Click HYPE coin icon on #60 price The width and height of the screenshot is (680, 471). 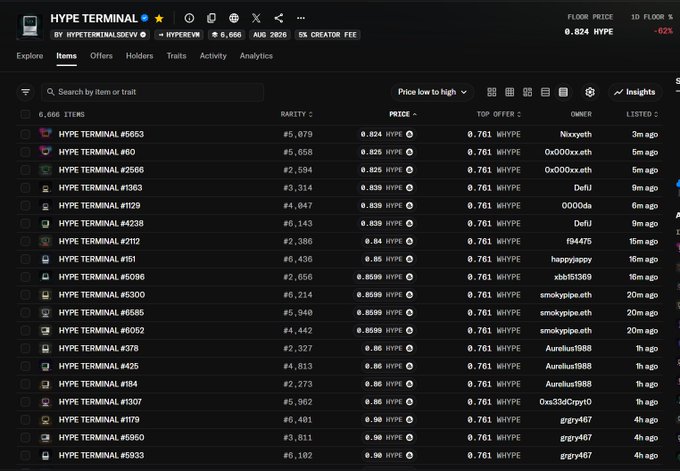[409, 152]
